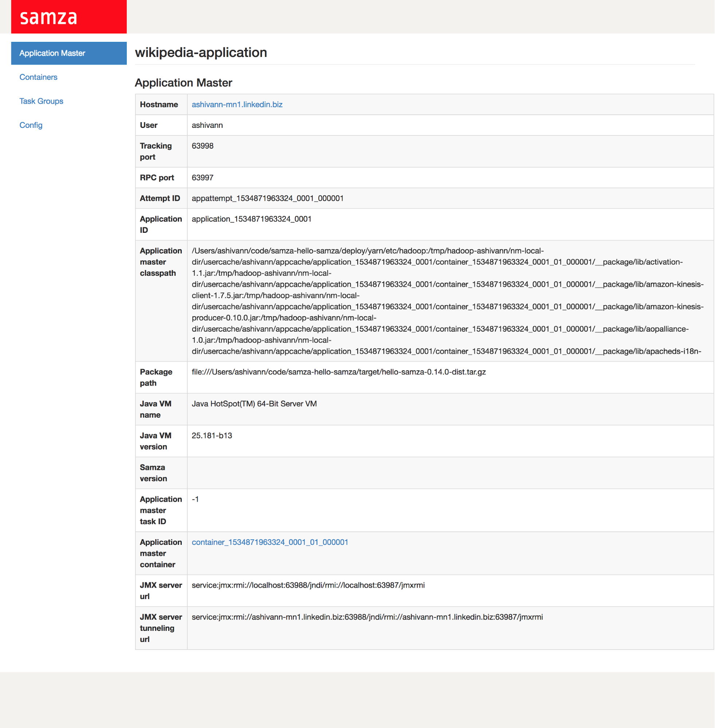
Task: Click the tracking port value 63998
Action: point(203,146)
